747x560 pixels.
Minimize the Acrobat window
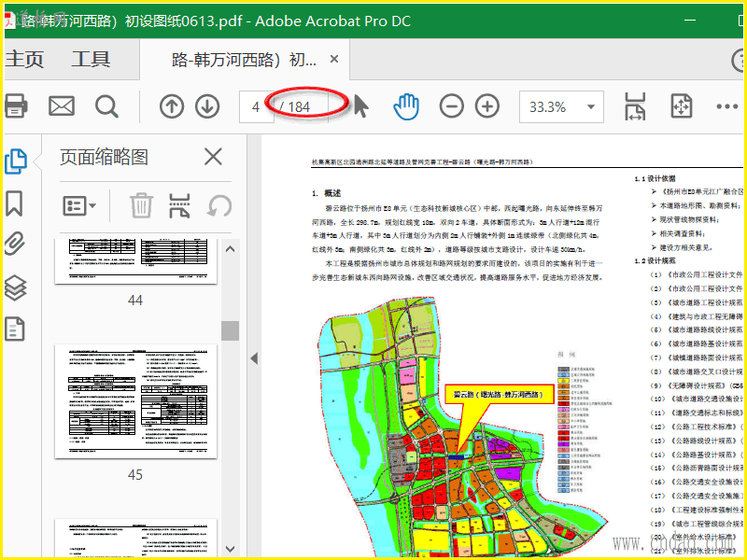(x=689, y=20)
